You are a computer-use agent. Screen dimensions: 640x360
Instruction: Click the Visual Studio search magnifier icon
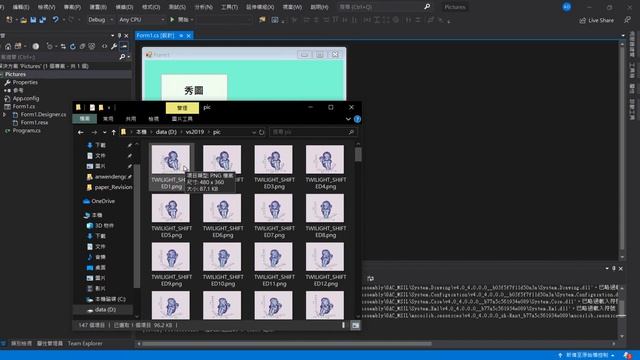(427, 7)
